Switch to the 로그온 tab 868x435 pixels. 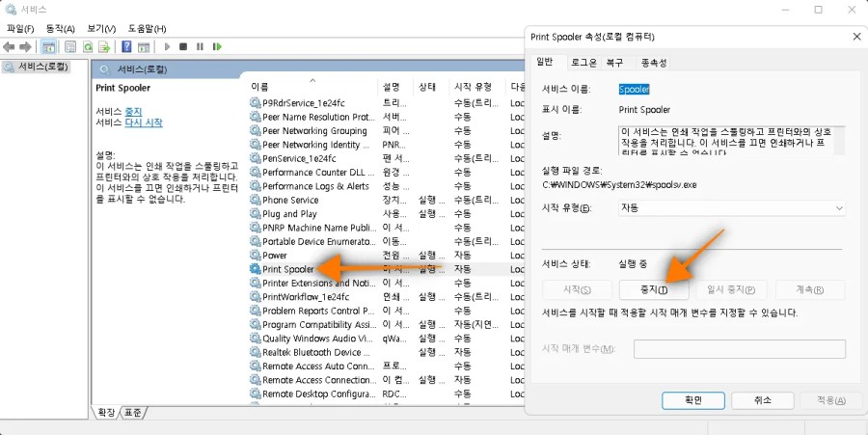pyautogui.click(x=584, y=63)
